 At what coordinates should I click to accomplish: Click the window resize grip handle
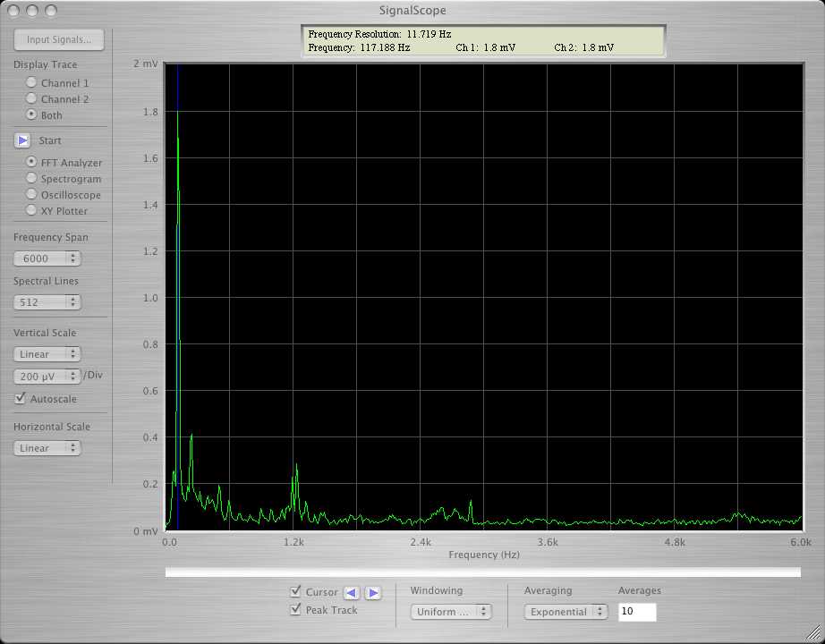[814, 633]
